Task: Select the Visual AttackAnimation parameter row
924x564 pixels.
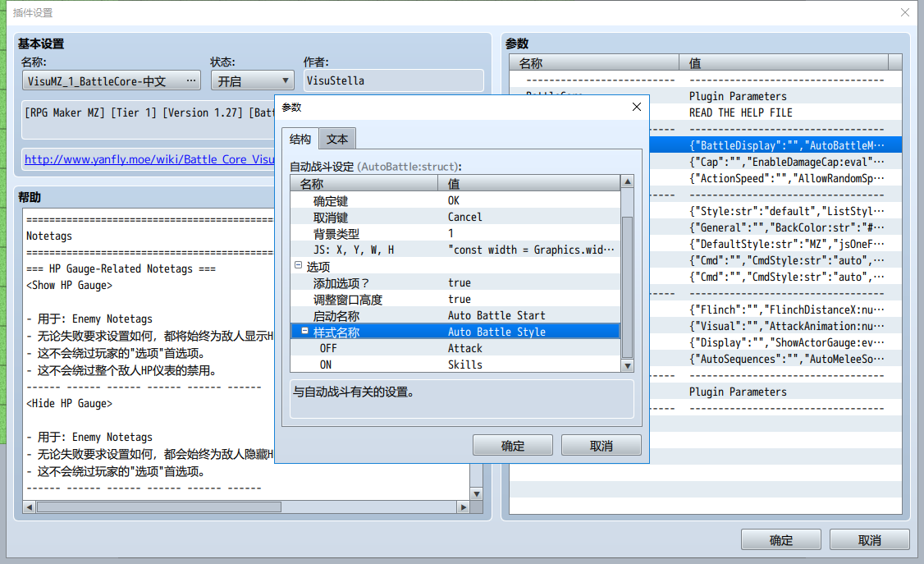Action: (775, 326)
